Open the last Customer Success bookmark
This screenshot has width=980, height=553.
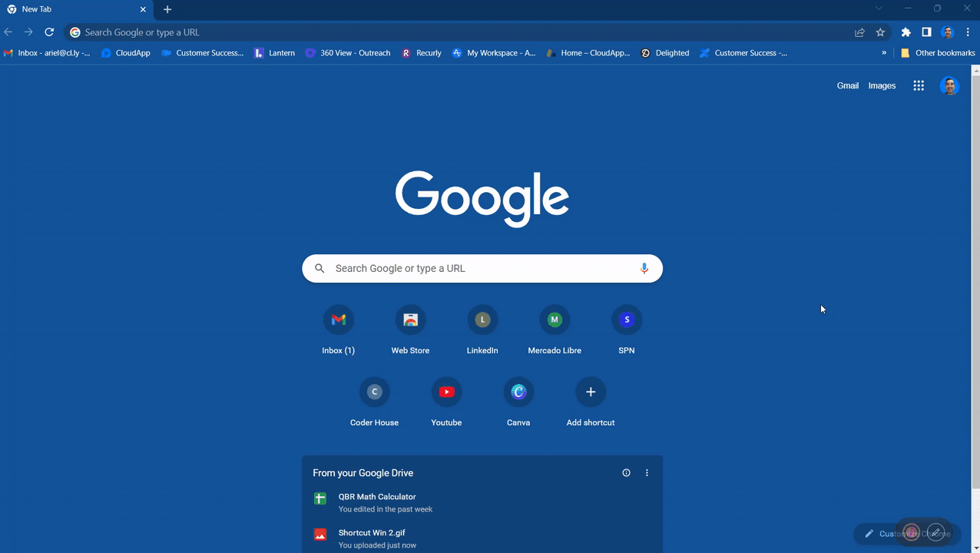click(x=743, y=53)
